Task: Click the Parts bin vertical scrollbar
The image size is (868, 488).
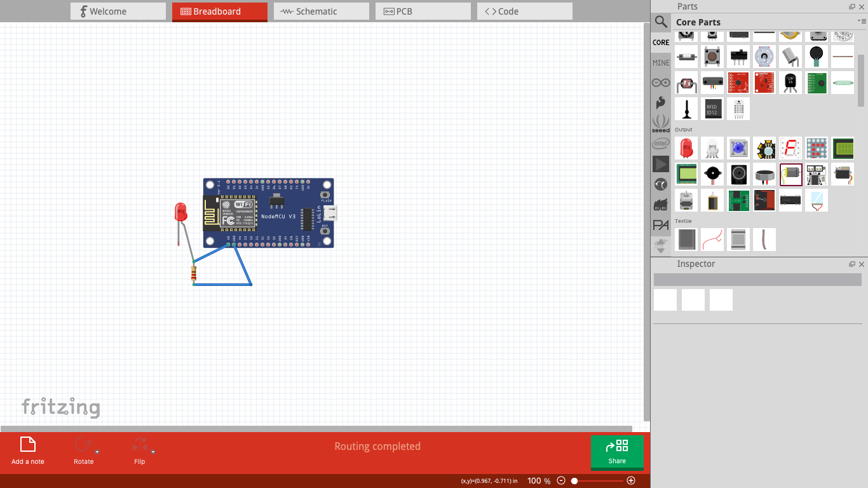Action: 862,80
